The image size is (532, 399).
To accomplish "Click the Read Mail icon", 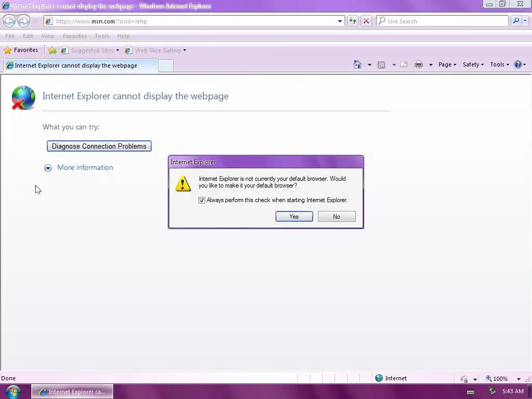I will [x=404, y=64].
